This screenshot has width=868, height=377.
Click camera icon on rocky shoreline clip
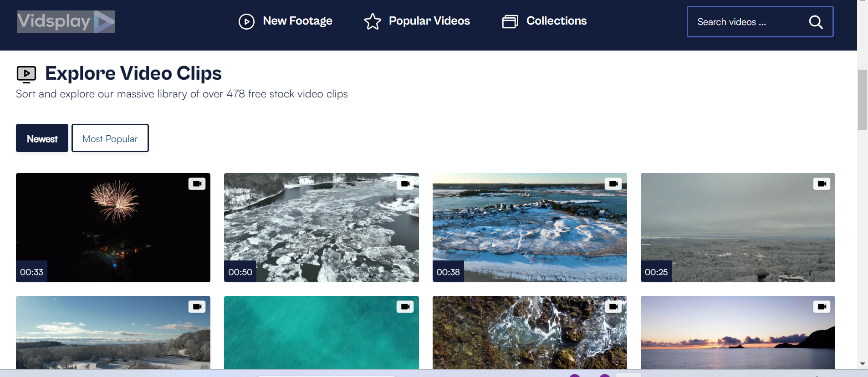[613, 306]
